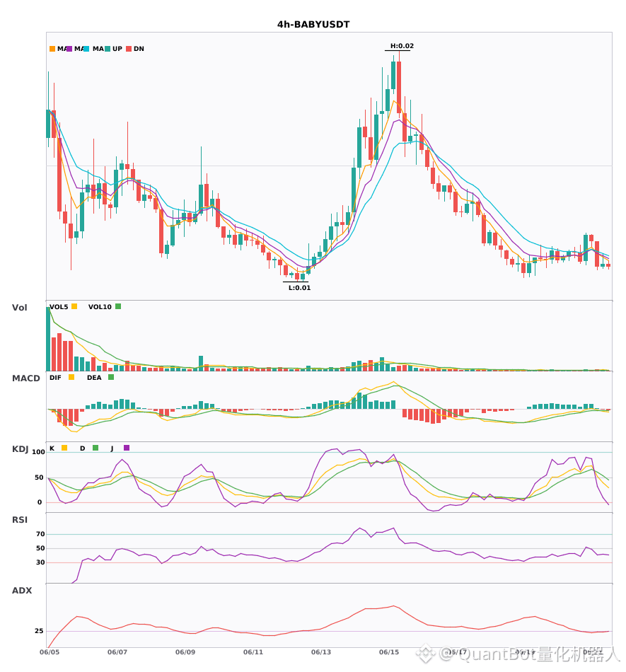The height and width of the screenshot is (672, 626).
Task: Click the green D legend swatch
Action: point(95,448)
